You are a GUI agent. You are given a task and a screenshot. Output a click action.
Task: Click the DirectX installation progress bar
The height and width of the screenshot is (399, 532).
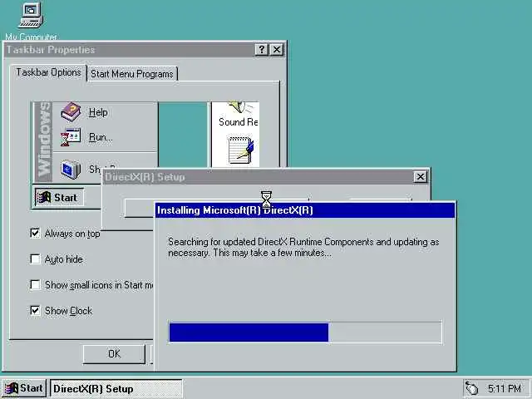tap(305, 332)
